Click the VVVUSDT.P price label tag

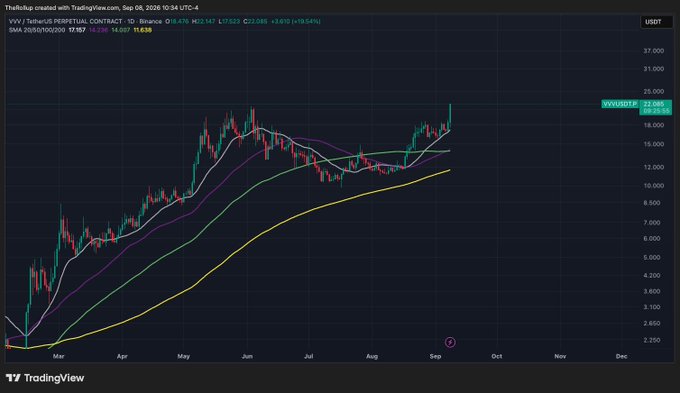point(620,104)
